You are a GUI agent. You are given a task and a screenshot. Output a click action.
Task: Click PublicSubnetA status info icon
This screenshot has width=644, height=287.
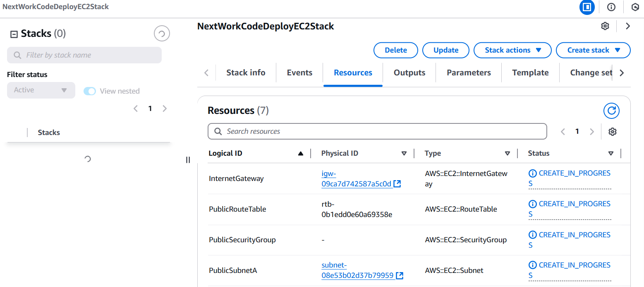pos(533,265)
